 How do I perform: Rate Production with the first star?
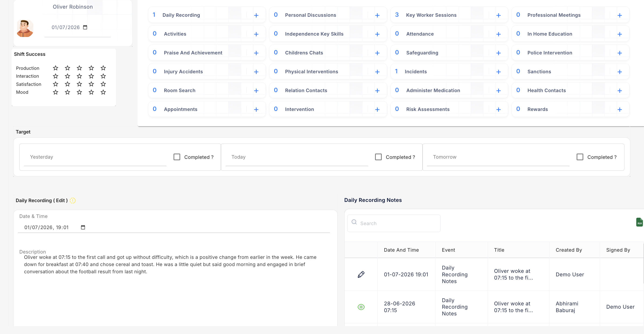tap(55, 68)
